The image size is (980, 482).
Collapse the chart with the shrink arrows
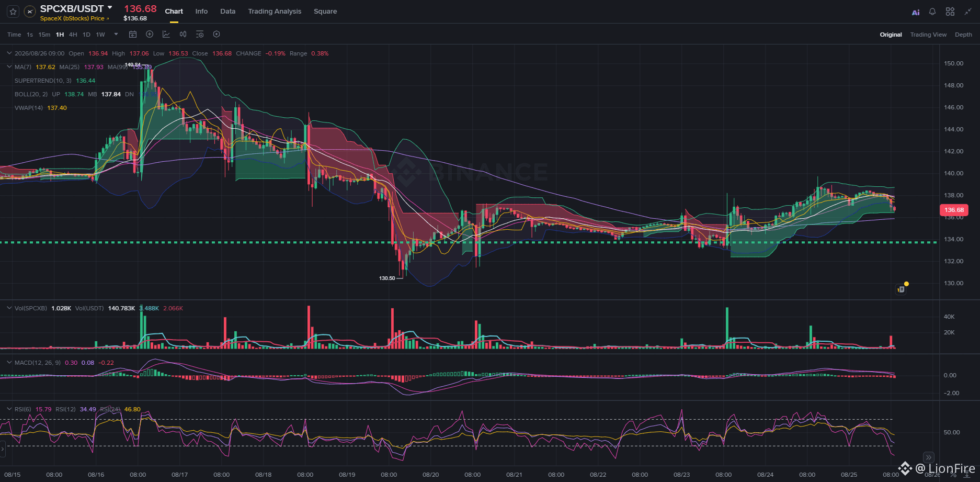(x=968, y=12)
